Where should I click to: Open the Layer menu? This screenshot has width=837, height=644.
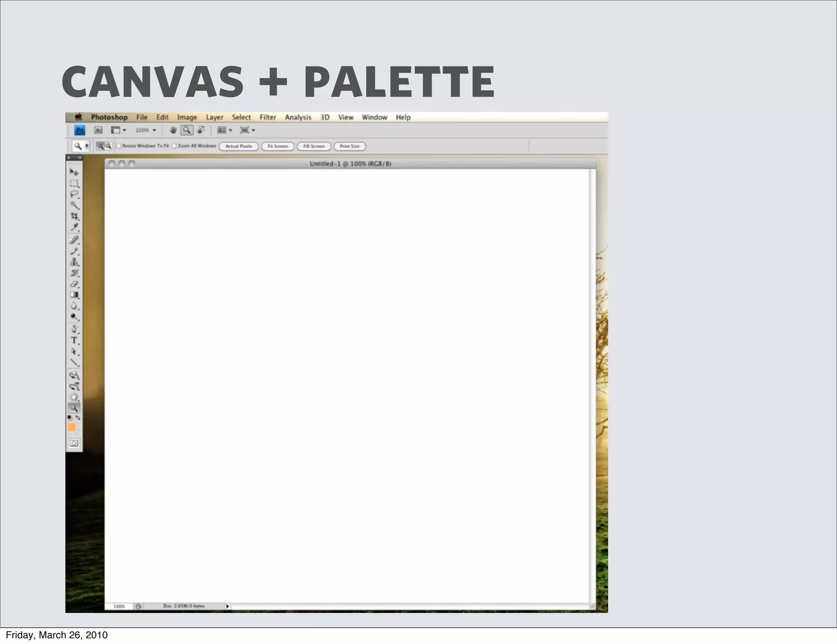point(215,117)
